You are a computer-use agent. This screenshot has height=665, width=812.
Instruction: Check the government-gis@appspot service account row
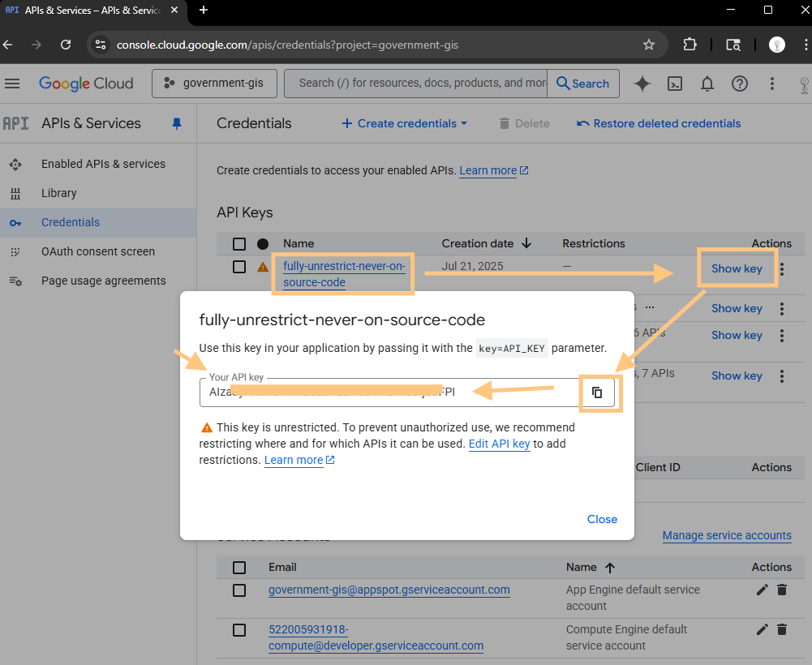coord(239,590)
